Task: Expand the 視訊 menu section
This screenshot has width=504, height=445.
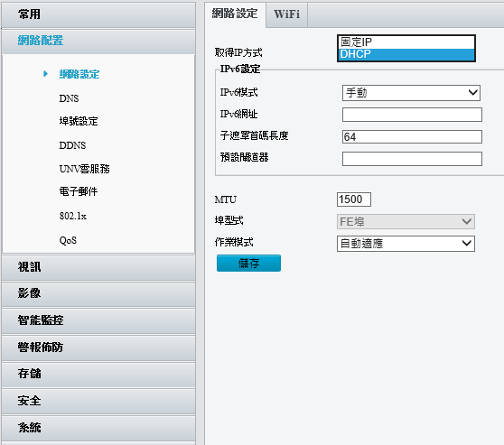Action: click(x=98, y=267)
